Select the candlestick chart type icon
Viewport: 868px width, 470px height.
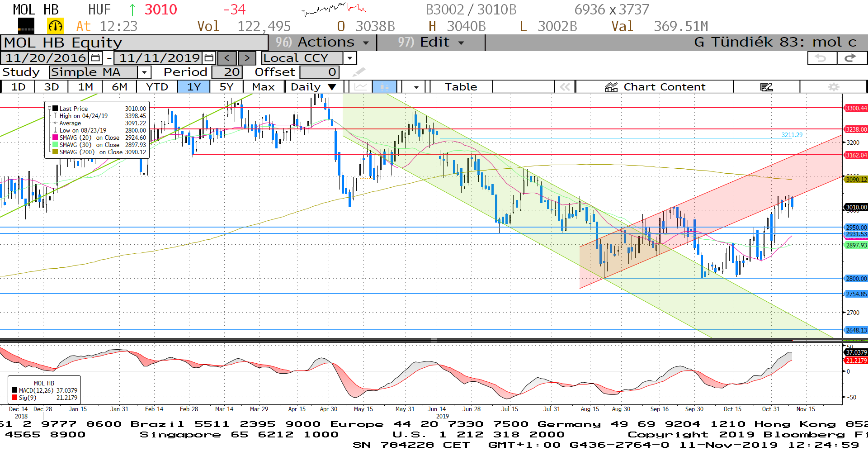(x=385, y=87)
